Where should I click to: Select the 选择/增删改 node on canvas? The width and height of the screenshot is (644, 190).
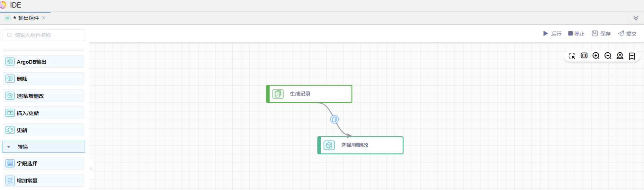click(360, 145)
